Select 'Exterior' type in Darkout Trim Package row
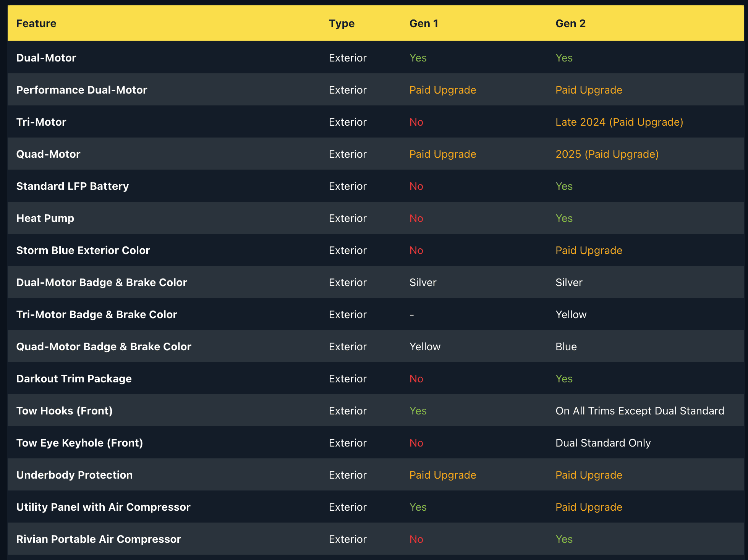 [x=348, y=379]
